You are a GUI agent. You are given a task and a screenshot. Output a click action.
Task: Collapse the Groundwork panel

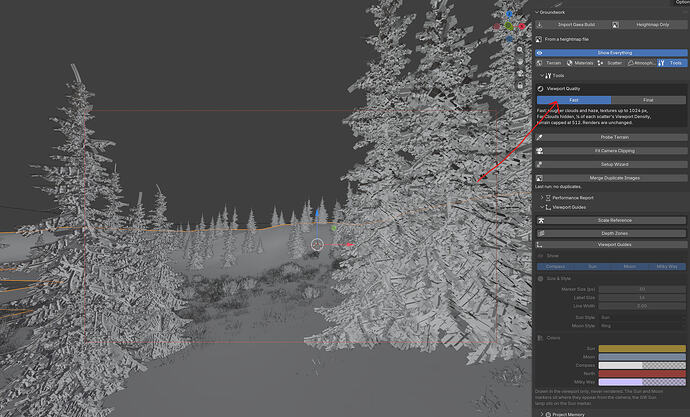[x=537, y=12]
